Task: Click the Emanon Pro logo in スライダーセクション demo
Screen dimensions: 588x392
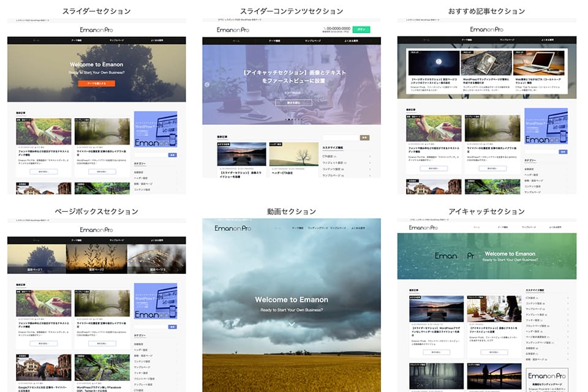Action: tap(96, 29)
